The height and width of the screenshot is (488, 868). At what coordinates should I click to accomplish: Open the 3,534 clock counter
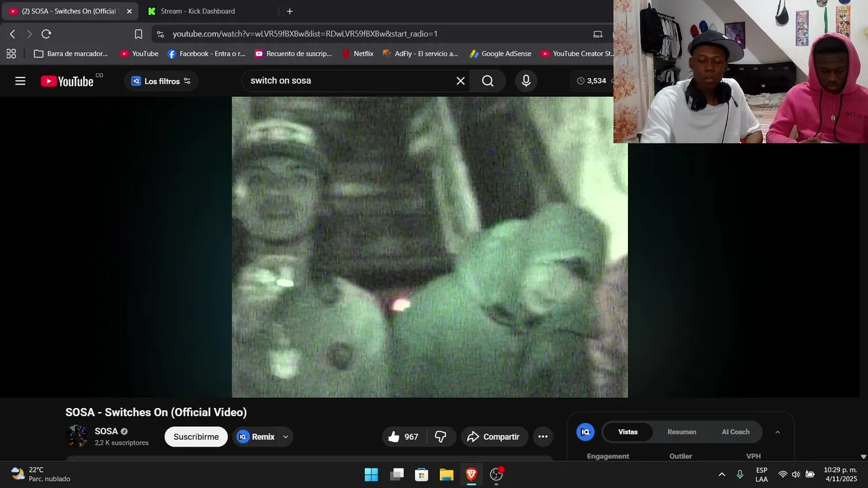[x=592, y=81]
